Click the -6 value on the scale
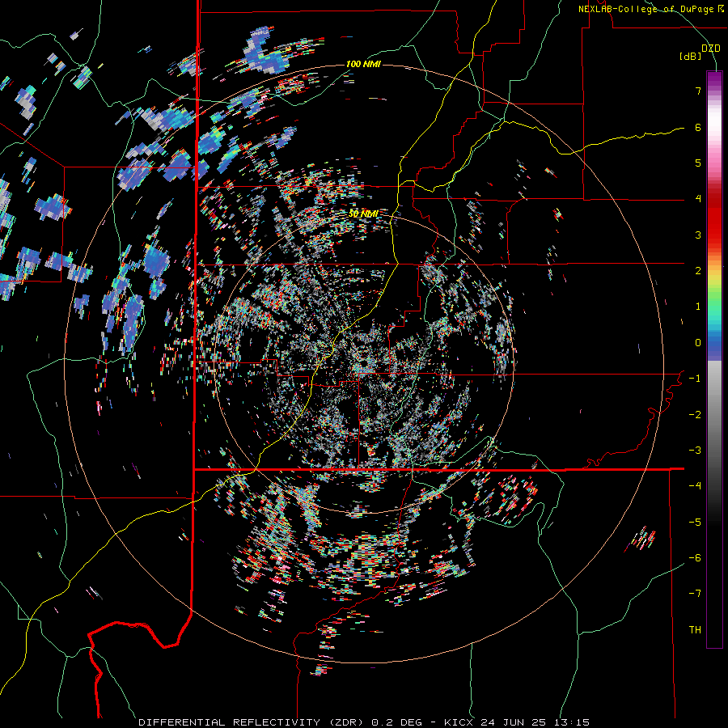 click(x=695, y=558)
